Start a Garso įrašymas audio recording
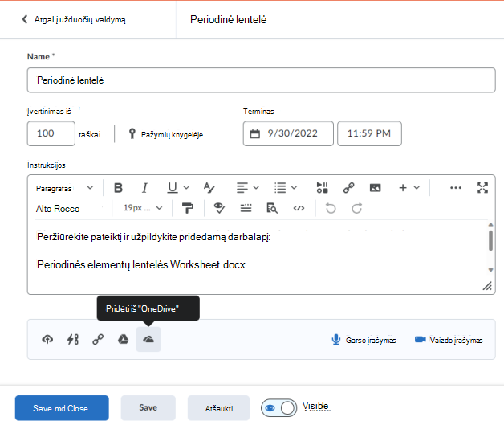 click(x=364, y=340)
